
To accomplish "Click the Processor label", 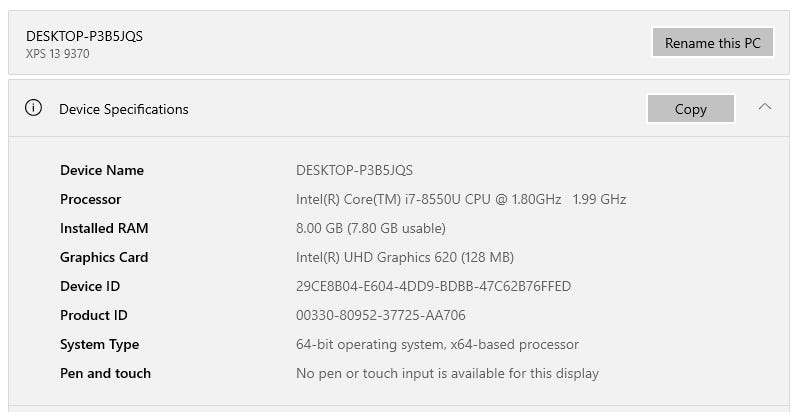I will click(x=91, y=199).
